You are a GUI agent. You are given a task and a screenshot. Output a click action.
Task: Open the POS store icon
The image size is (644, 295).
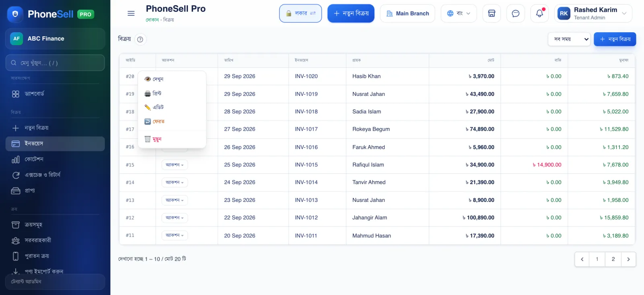tap(491, 13)
